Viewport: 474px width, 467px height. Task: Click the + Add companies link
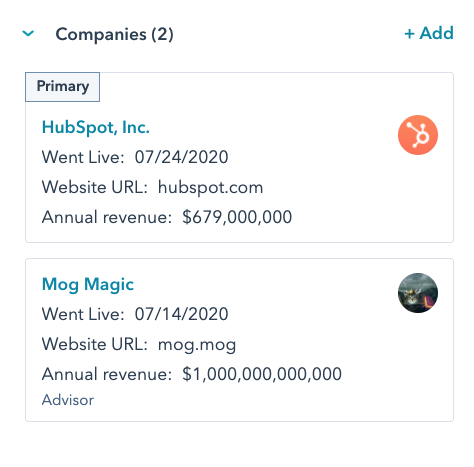click(429, 33)
